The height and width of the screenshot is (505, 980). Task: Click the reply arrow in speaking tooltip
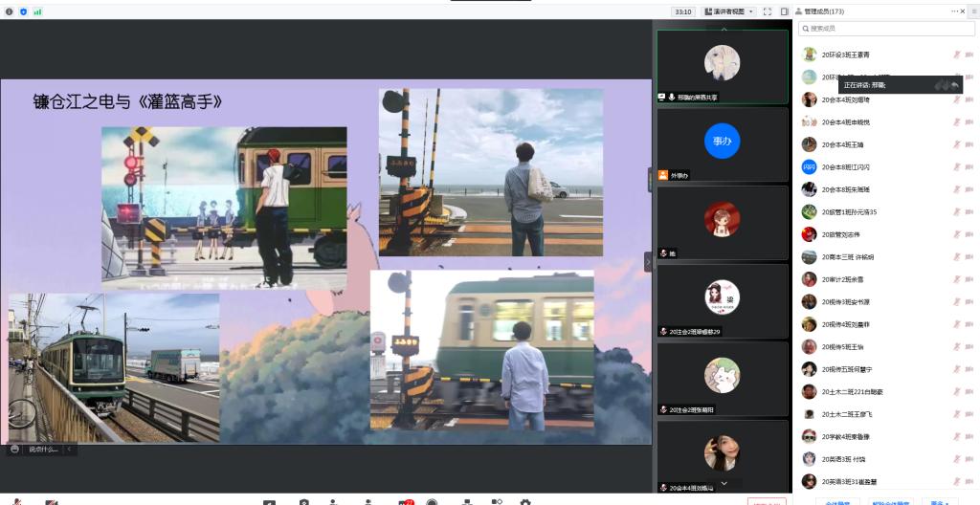pyautogui.click(x=954, y=85)
